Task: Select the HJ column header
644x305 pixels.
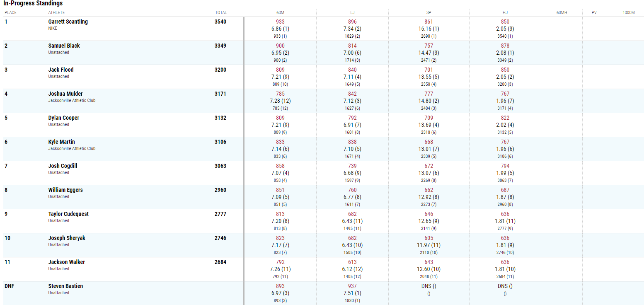Action: pos(505,13)
